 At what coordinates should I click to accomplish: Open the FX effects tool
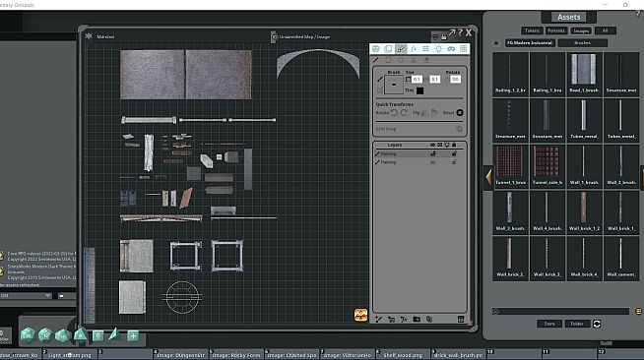point(414,49)
